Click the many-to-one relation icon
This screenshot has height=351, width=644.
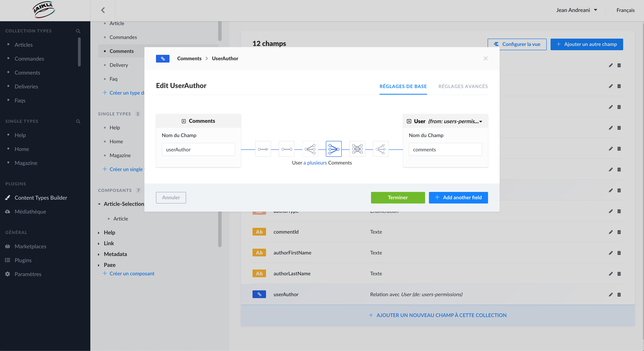[334, 149]
